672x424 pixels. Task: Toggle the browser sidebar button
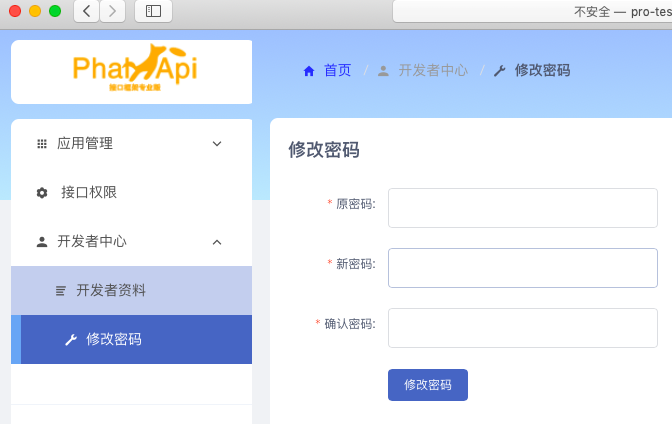(x=153, y=11)
